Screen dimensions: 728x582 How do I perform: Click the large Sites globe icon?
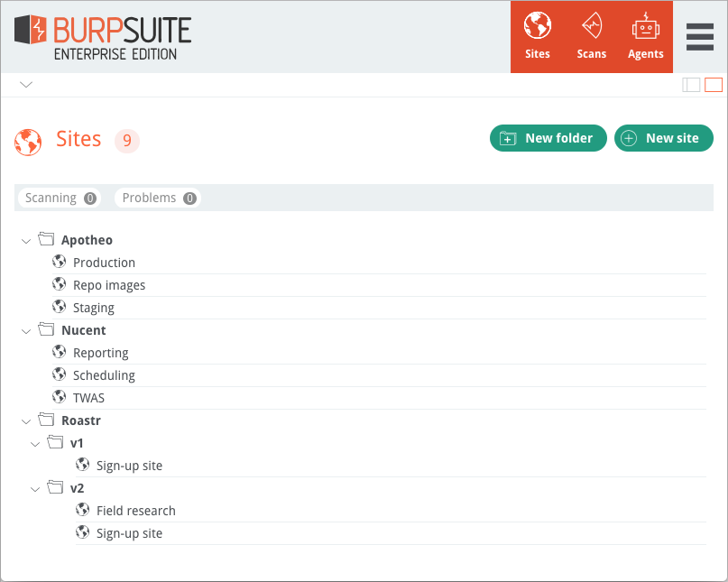[28, 142]
